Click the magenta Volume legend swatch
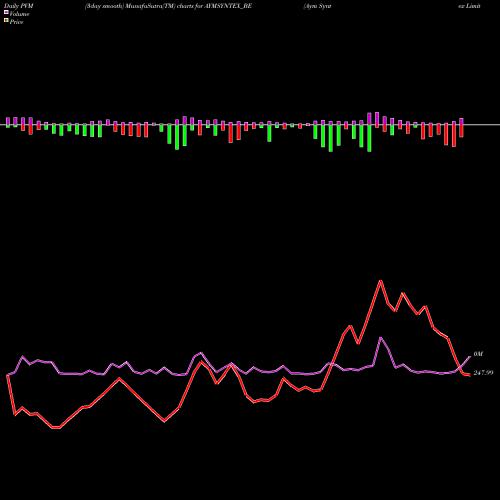This screenshot has width=500, height=500. tap(6, 13)
